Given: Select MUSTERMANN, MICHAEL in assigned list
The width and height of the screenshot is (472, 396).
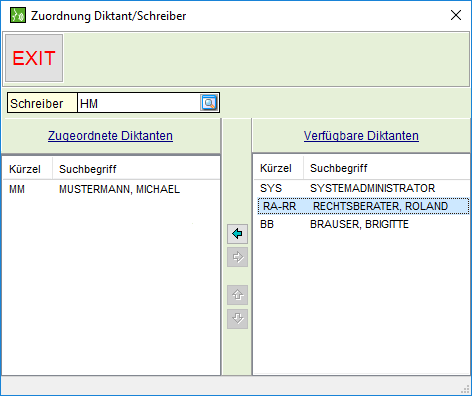Looking at the screenshot, I should point(119,189).
